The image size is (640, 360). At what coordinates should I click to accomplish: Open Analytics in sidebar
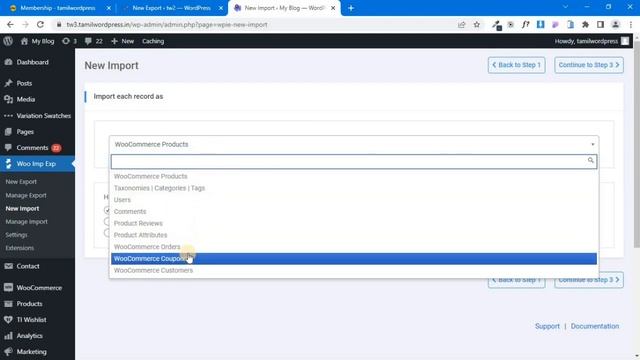[x=29, y=336]
